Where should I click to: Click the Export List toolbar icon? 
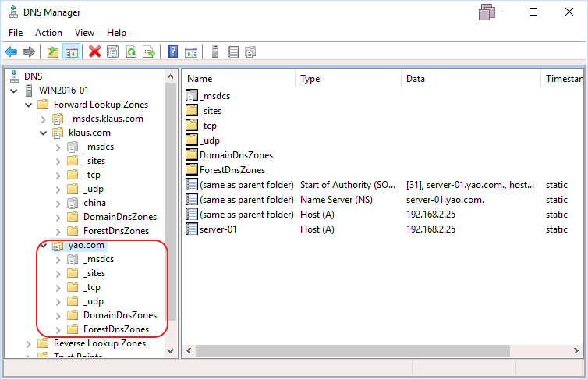click(148, 51)
